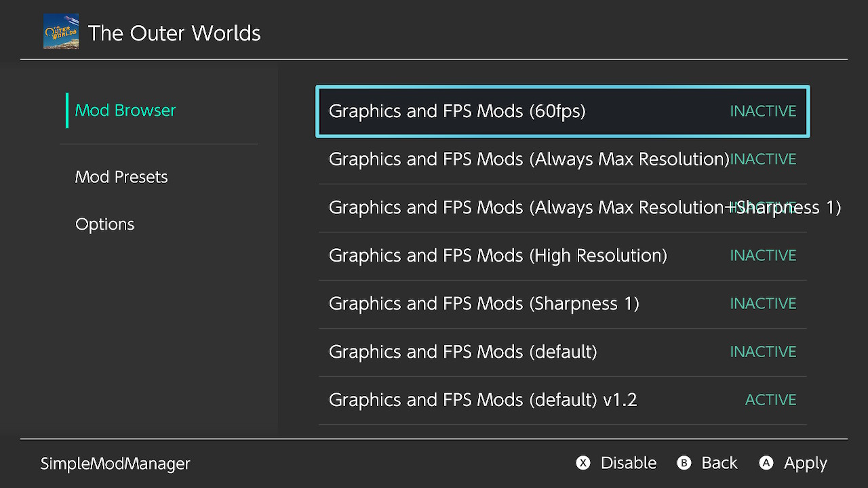Toggle INACTIVE status of 60fps mod
Screen dimensions: 868x488
[x=763, y=111]
